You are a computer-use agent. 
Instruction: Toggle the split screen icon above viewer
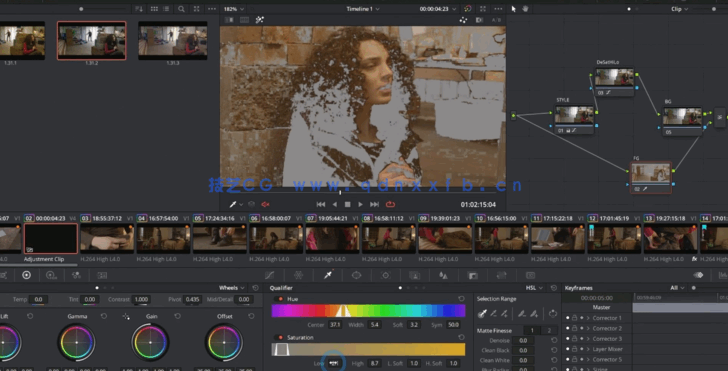(245, 20)
